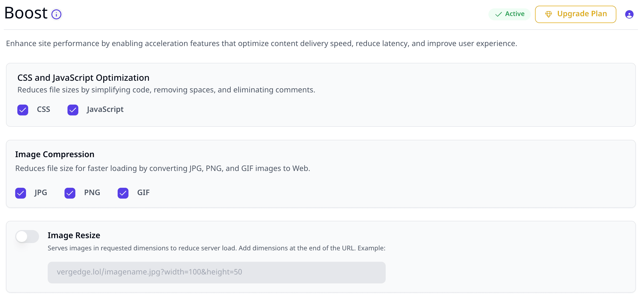Click the diamond icon in Upgrade Plan
The width and height of the screenshot is (644, 304).
548,14
